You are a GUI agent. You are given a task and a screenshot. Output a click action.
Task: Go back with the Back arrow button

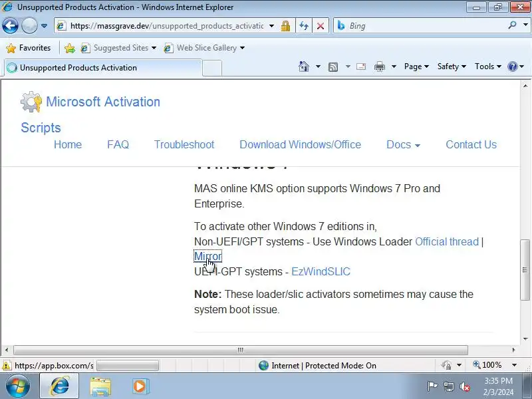point(10,26)
